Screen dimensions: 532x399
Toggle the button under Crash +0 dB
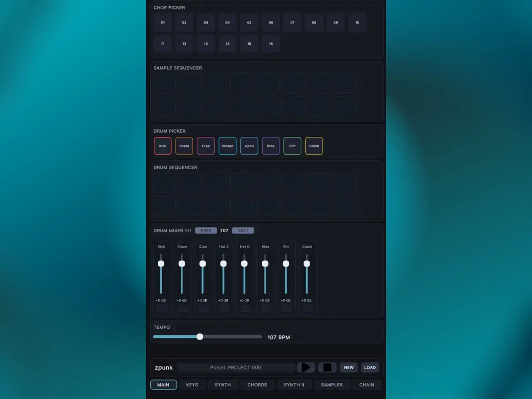[x=307, y=308]
